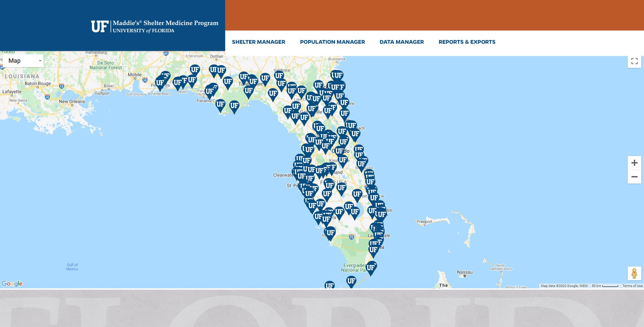Toggle fullscreen map view
Screen dimensions: 644x327
click(x=634, y=61)
